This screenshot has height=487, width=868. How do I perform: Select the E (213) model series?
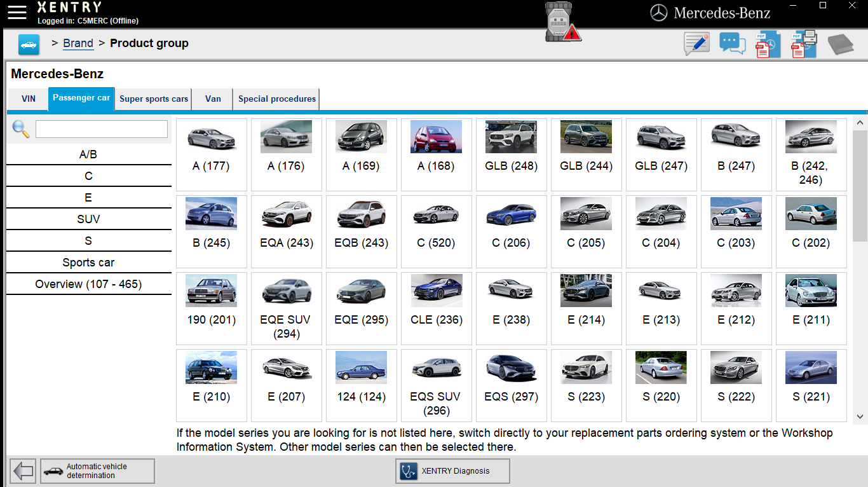pyautogui.click(x=661, y=308)
